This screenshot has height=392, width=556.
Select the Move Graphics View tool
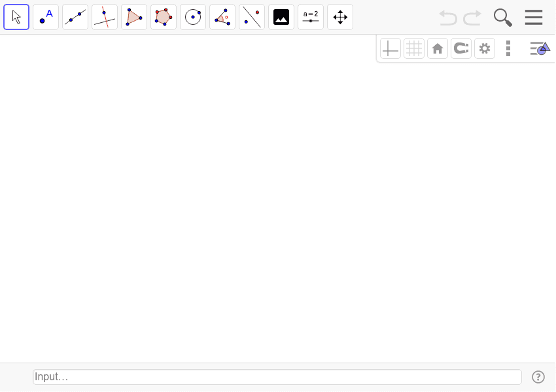point(340,17)
